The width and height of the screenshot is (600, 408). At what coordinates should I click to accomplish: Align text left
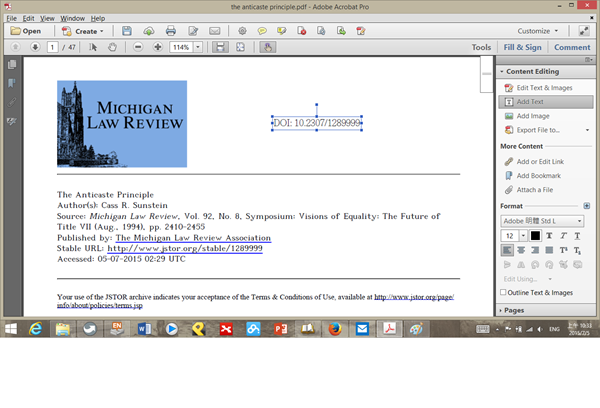[x=507, y=250]
